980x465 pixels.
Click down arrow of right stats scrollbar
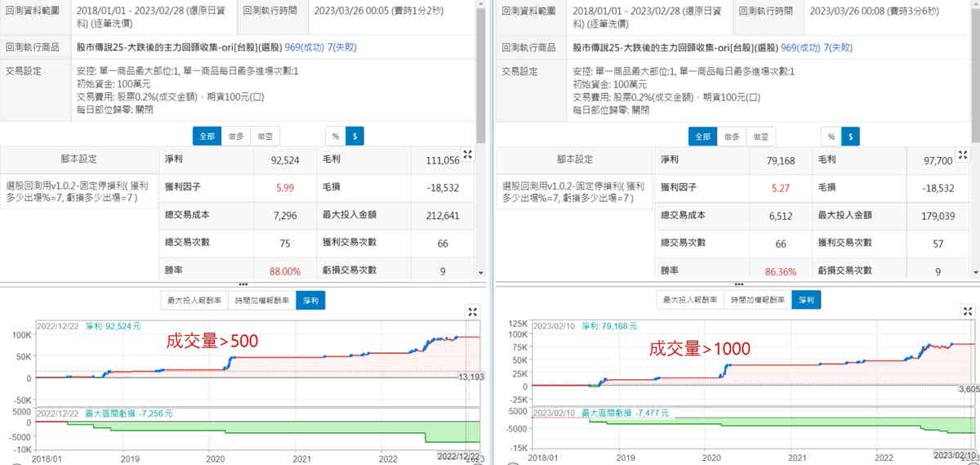pyautogui.click(x=976, y=274)
